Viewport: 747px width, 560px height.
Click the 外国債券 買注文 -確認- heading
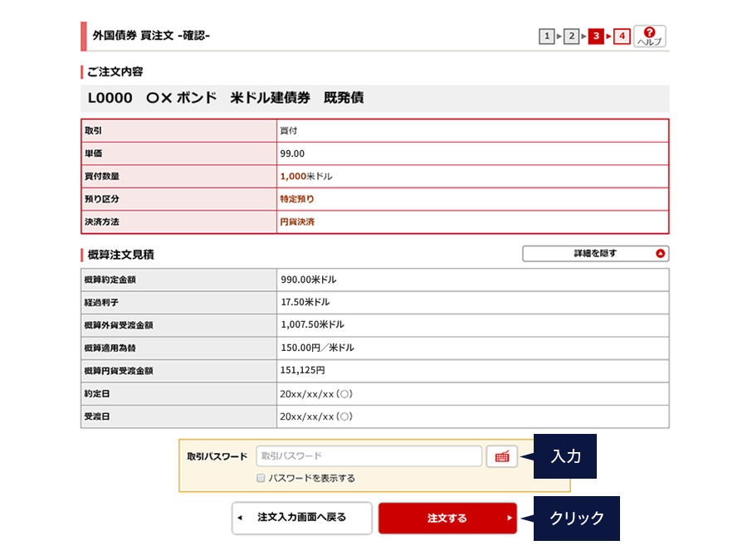coord(151,36)
